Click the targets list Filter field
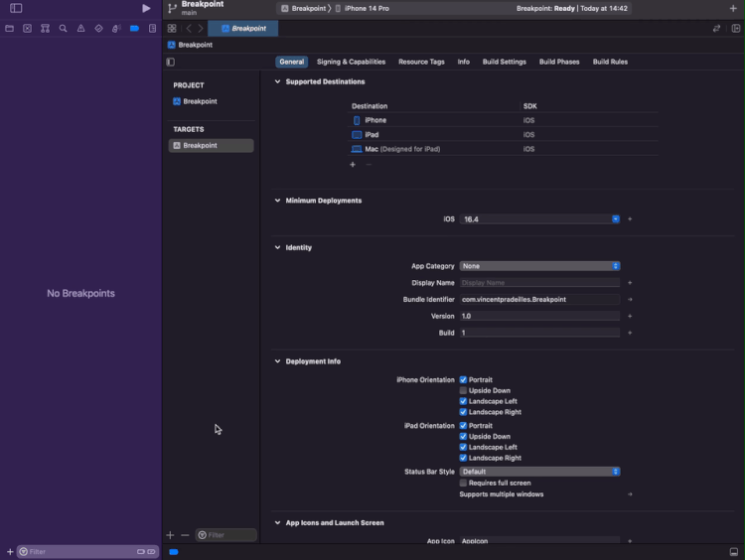The height and width of the screenshot is (560, 745). point(226,535)
